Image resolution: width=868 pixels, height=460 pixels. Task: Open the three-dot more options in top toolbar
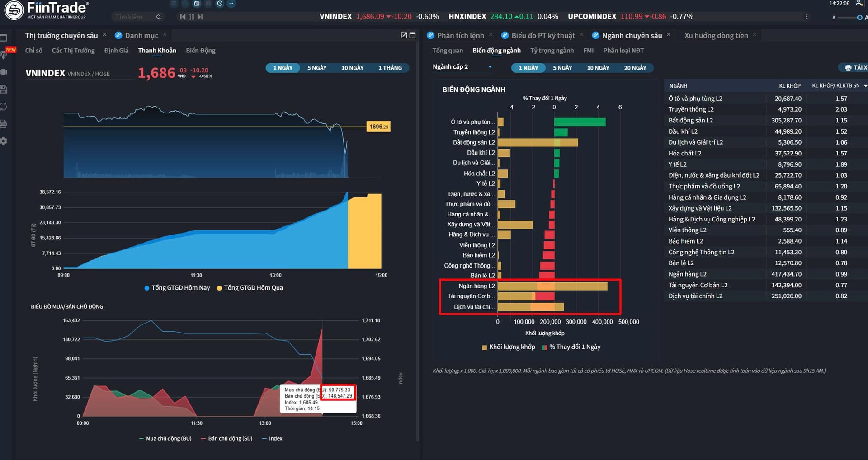coord(231,3)
